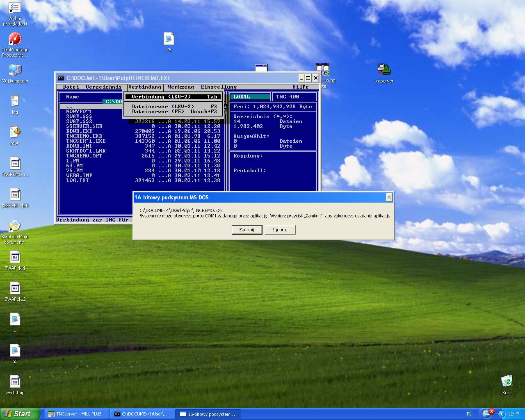The image size is (525, 420).
Task: Switch to TNCserver - MILL PLUS taskbar button
Action: coord(76,414)
